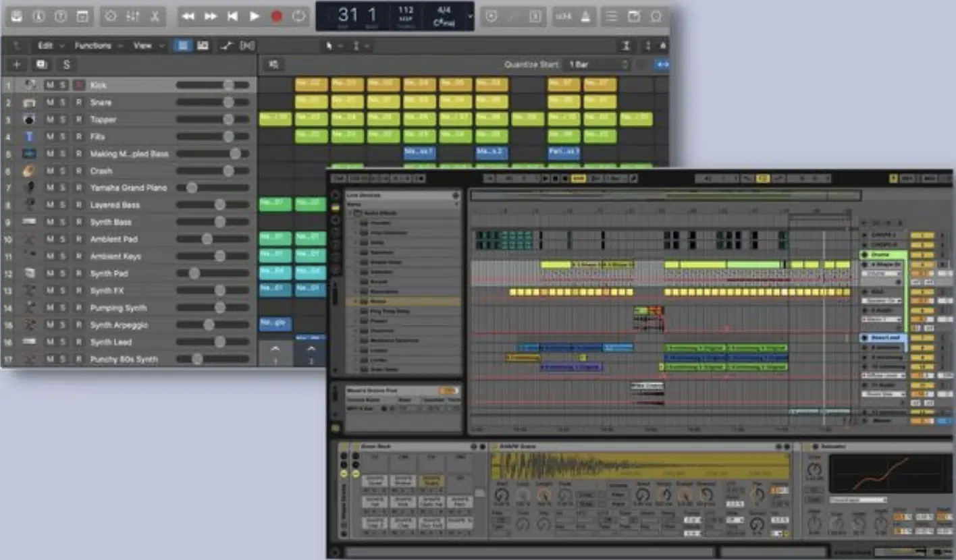Select the Pumping Synth track name

(118, 308)
